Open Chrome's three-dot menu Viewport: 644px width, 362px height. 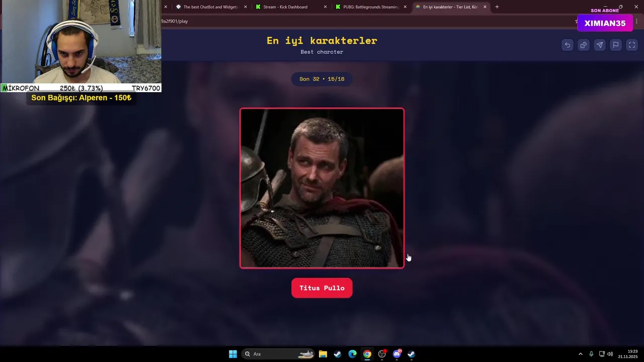636,22
